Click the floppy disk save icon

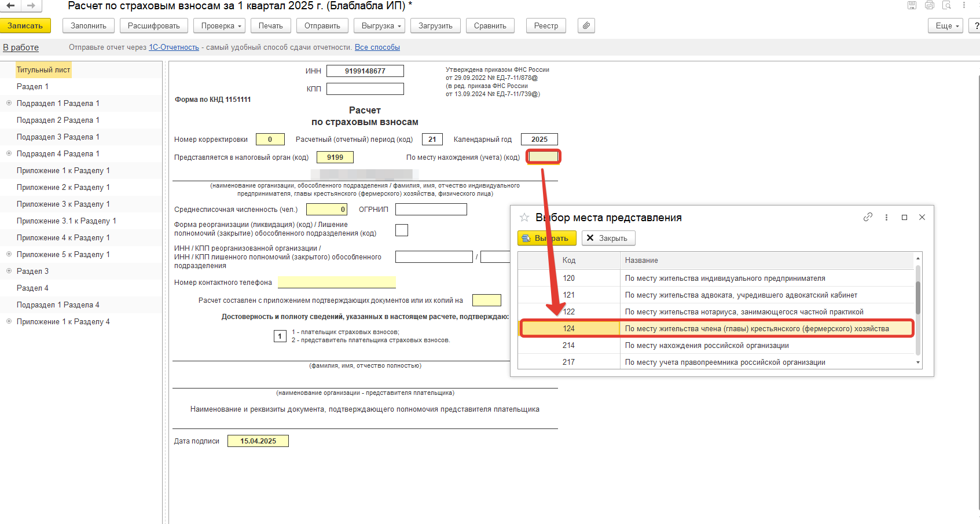[912, 5]
